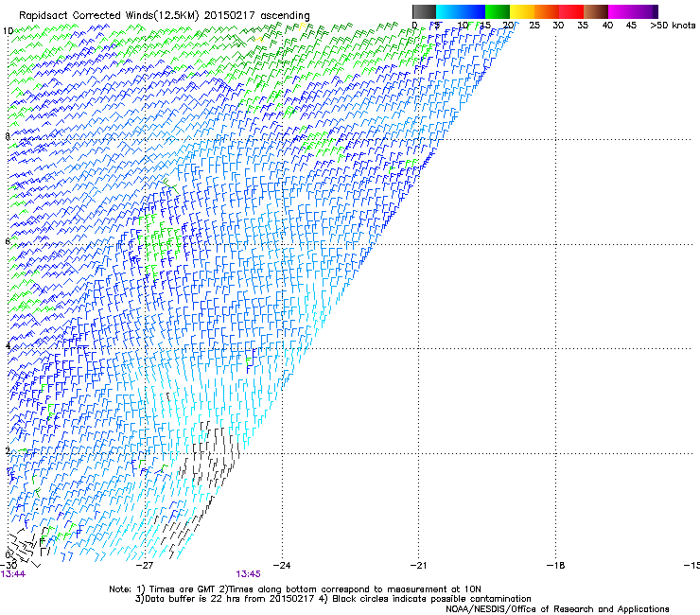This screenshot has width=700, height=615.
Task: Click the '45' knots legend label
Action: coord(631,25)
